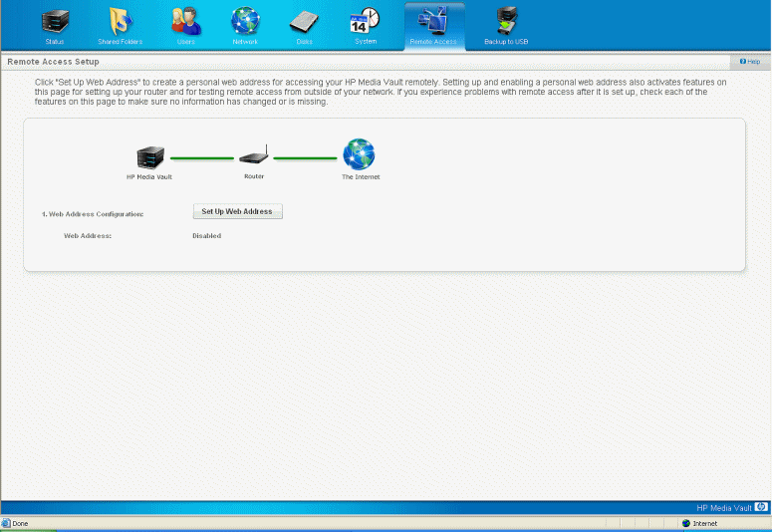772x532 pixels.
Task: Select the Remote Access tab icon
Action: (433, 22)
